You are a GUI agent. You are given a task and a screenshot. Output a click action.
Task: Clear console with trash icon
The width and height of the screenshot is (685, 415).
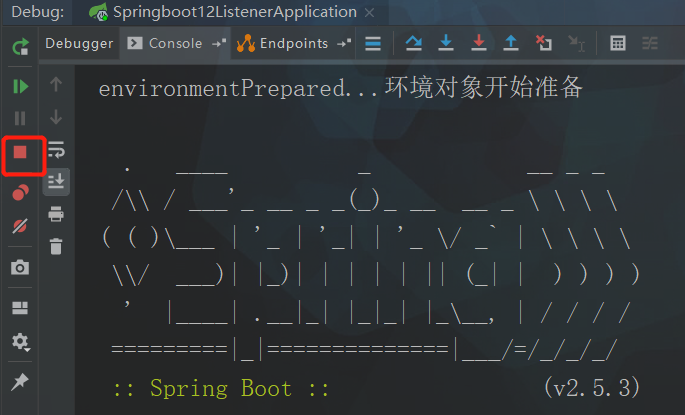[56, 246]
